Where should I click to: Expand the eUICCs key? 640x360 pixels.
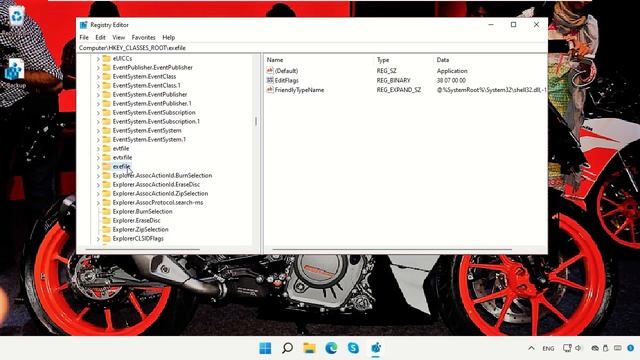pyautogui.click(x=98, y=58)
